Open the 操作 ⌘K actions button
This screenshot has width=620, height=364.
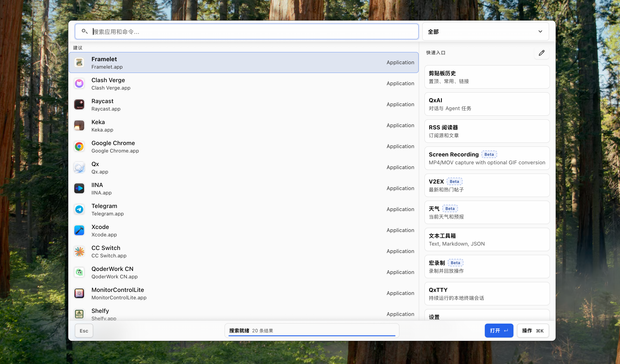pyautogui.click(x=533, y=331)
